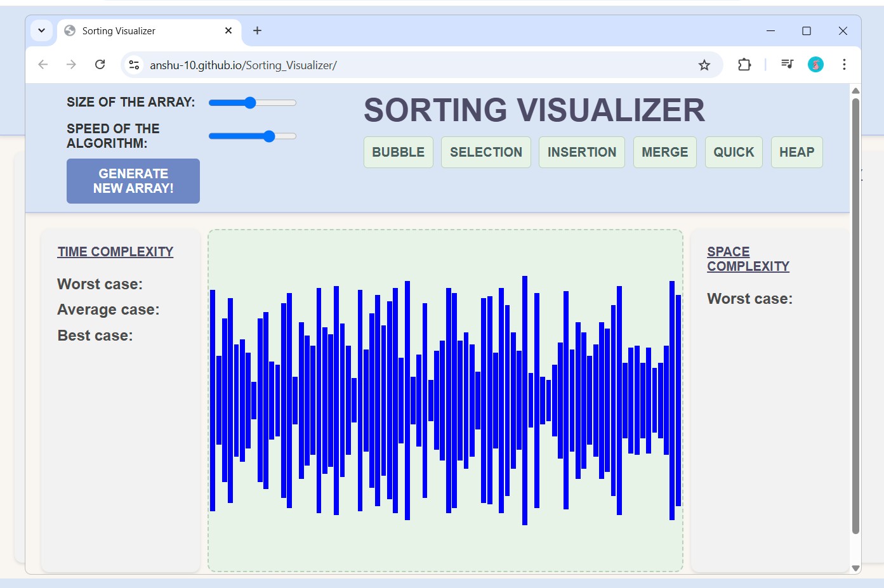
Task: Click the 'SPEED OF THE ALGORITHM:' label
Action: coord(113,136)
